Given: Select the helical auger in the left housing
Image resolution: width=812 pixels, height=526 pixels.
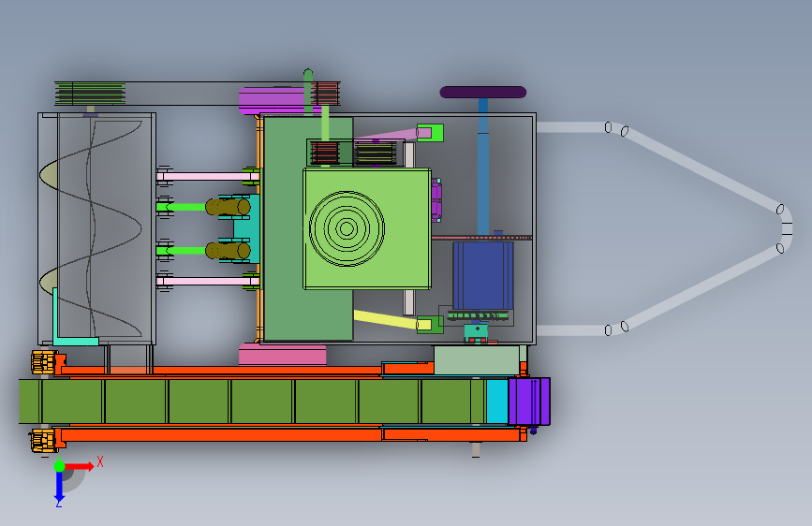Looking at the screenshot, I should point(91,228).
